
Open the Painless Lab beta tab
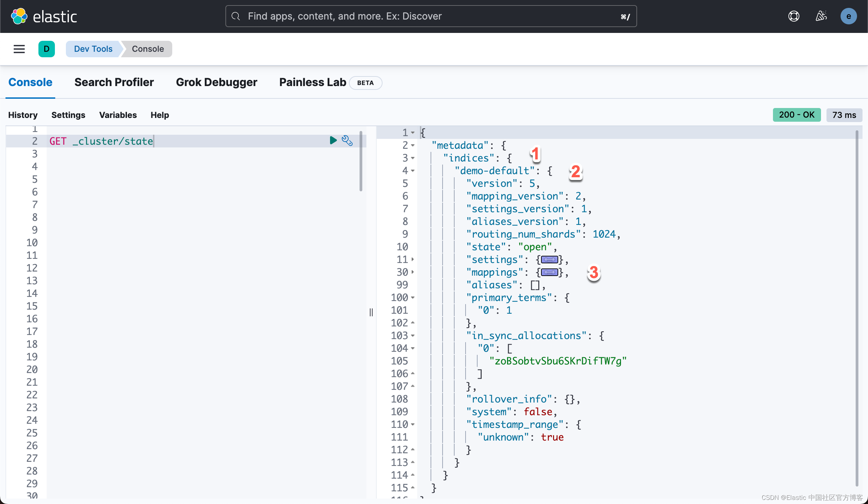tap(312, 82)
